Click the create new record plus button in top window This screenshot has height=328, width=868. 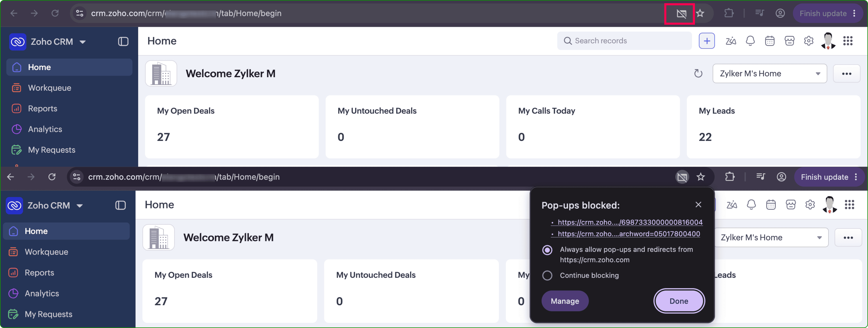pos(707,41)
